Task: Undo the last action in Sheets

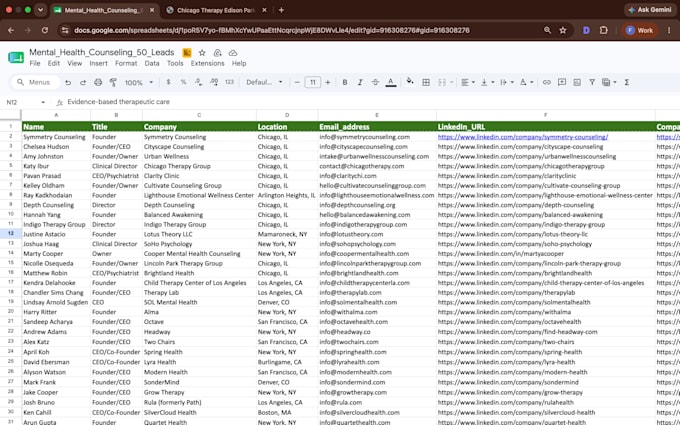Action: point(68,82)
